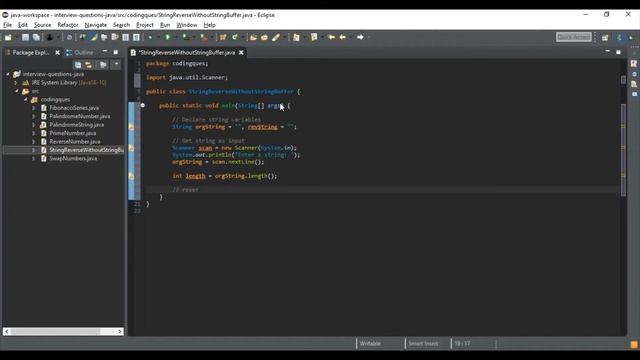This screenshot has height=360, width=640.
Task: Click the New file wizard toolbar icon
Action: coord(8,37)
